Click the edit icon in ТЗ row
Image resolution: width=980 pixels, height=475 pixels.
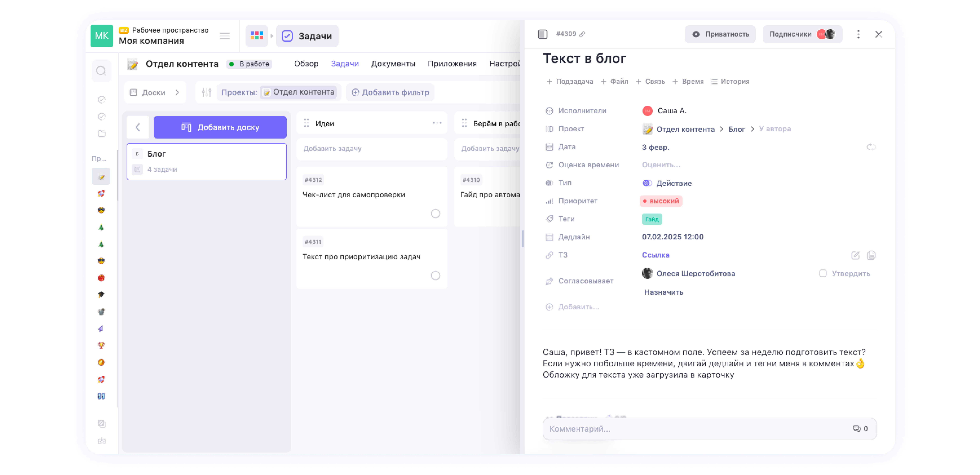(x=855, y=255)
